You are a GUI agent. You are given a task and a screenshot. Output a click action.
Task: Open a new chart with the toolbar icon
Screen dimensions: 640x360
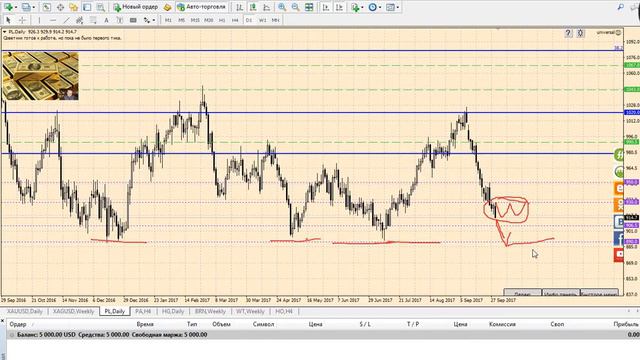point(8,7)
